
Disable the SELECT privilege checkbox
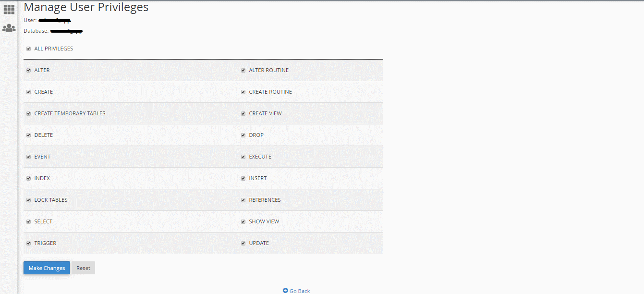[x=28, y=221]
